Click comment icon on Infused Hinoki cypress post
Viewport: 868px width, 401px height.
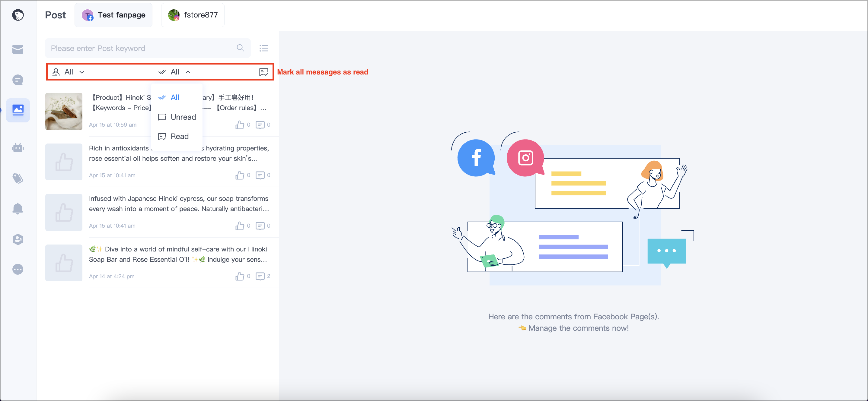(260, 226)
